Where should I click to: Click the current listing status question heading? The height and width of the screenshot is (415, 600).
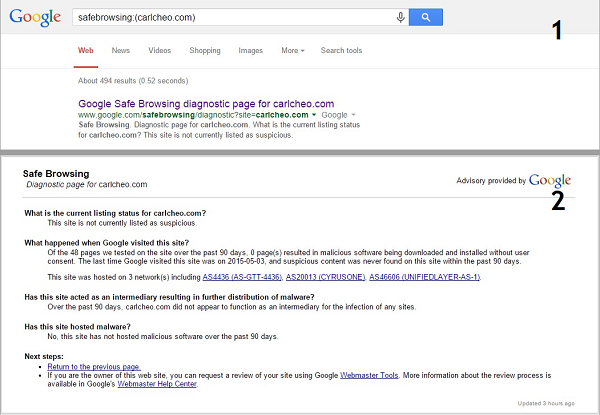(x=115, y=213)
